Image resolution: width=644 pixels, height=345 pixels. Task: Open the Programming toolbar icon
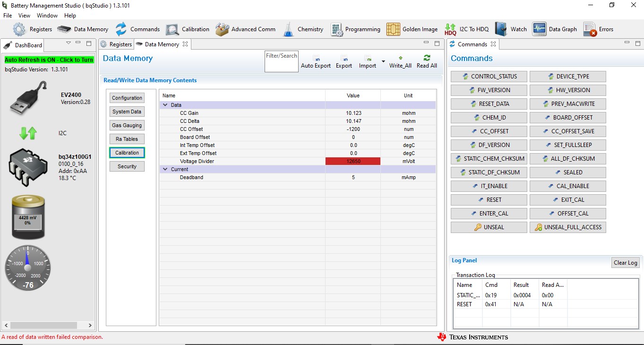tap(336, 29)
